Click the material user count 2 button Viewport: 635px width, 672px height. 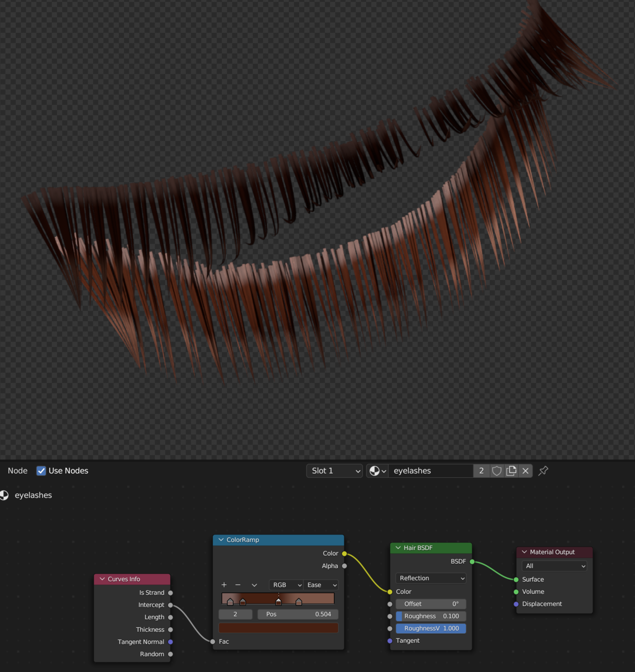481,471
